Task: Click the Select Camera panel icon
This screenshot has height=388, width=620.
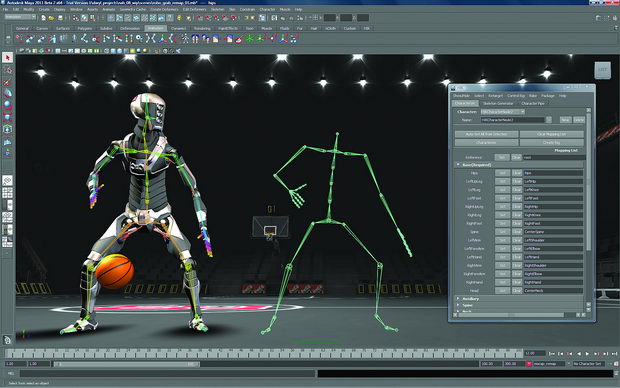Action: click(22, 51)
